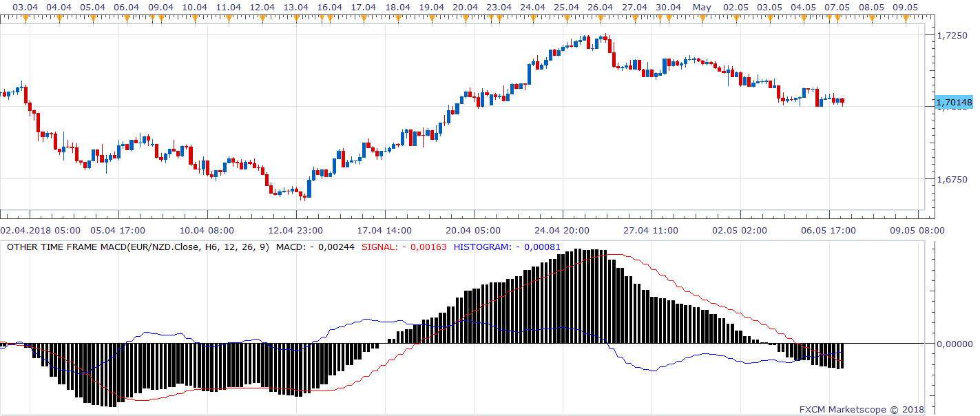Image resolution: width=980 pixels, height=416 pixels.
Task: Click the 1,7250 price axis label
Action: pyautogui.click(x=954, y=34)
